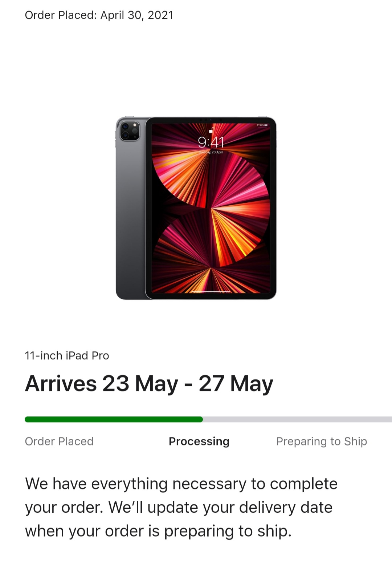Screen dimensions: 392x565
Task: Select the Order Placed progress step label
Action: [59, 441]
